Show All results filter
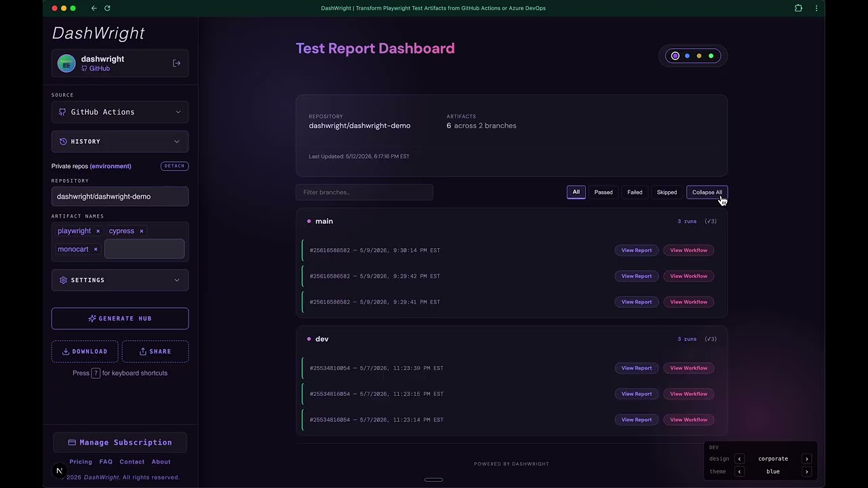 click(x=576, y=192)
